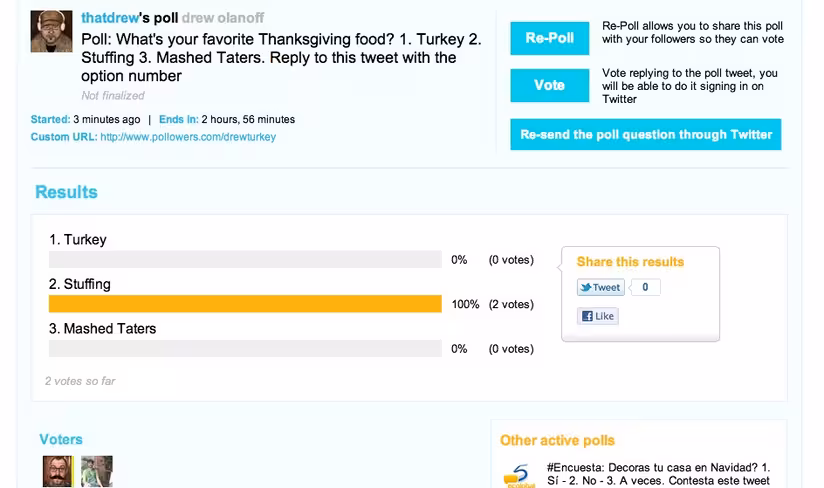Open the second voter's avatar
The height and width of the screenshot is (488, 824).
tap(97, 471)
